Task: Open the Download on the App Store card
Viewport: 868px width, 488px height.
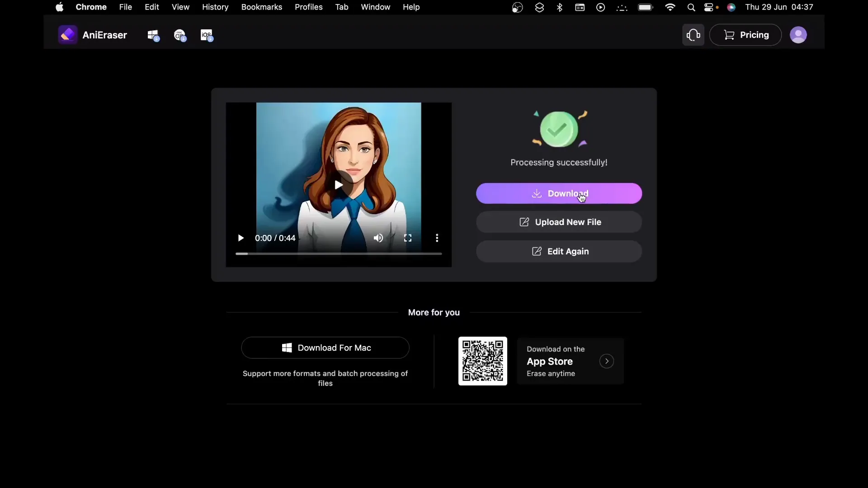Action: click(x=570, y=361)
